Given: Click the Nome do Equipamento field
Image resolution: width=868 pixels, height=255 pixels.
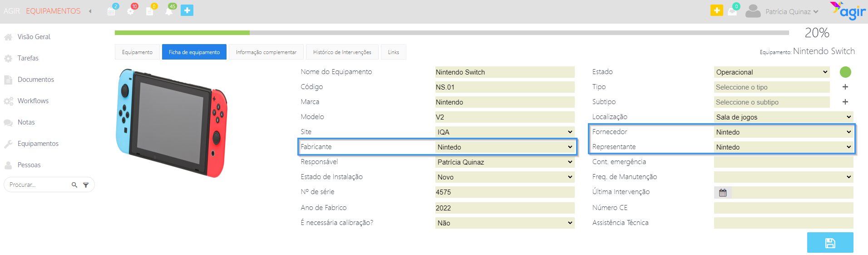Looking at the screenshot, I should (505, 72).
